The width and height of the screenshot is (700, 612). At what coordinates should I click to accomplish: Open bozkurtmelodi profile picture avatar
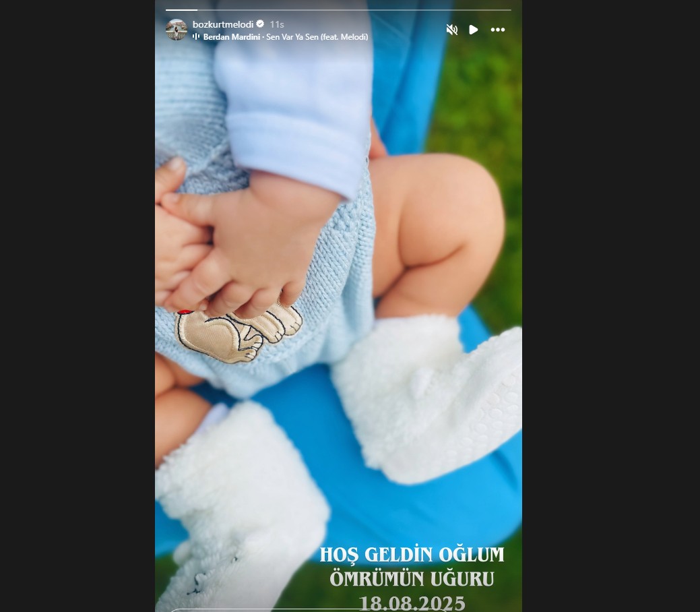point(177,30)
